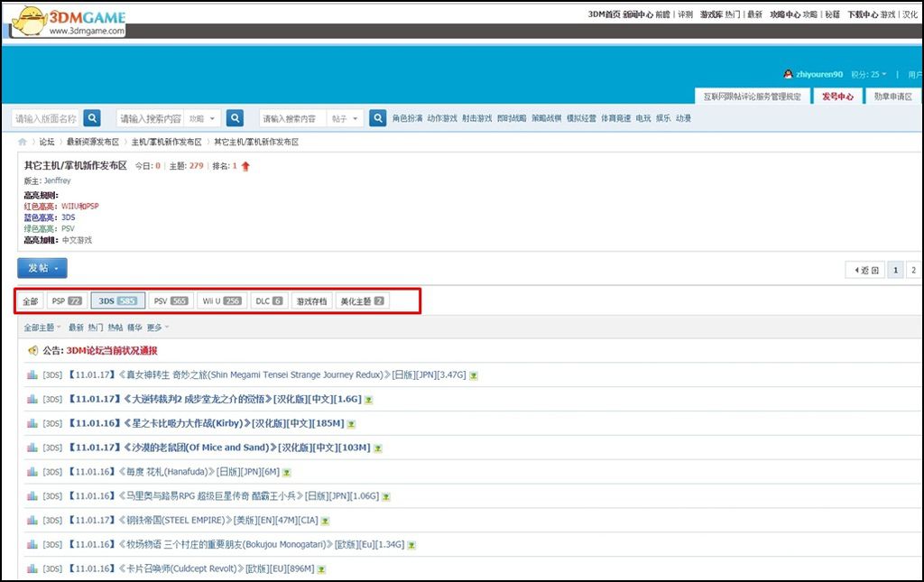Image resolution: width=924 pixels, height=582 pixels.
Task: Click thread icon beside 大逆转裁判2 post
Action: click(32, 400)
